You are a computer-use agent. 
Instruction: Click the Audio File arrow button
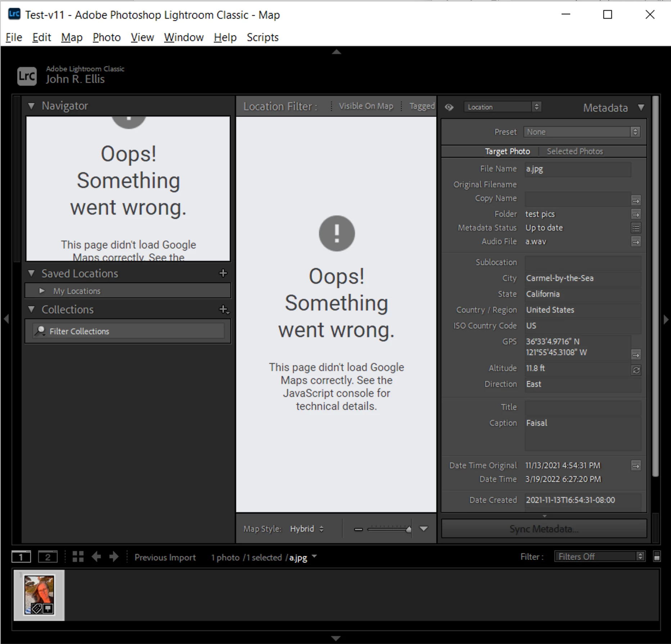pos(636,242)
